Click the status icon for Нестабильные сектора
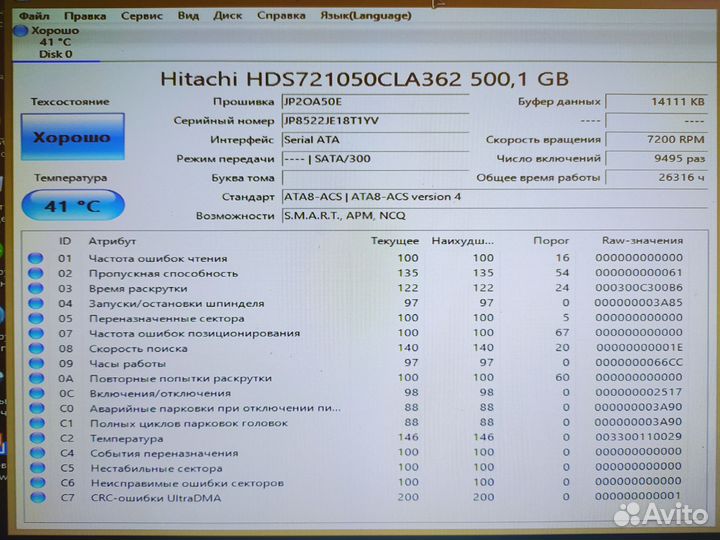 point(38,468)
